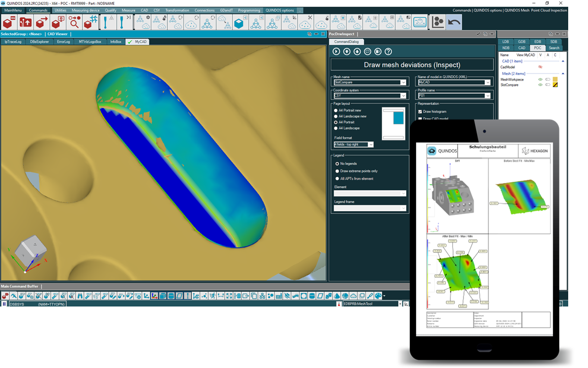Click the SlotCompare color swatch
This screenshot has width=588, height=368.
coord(555,85)
